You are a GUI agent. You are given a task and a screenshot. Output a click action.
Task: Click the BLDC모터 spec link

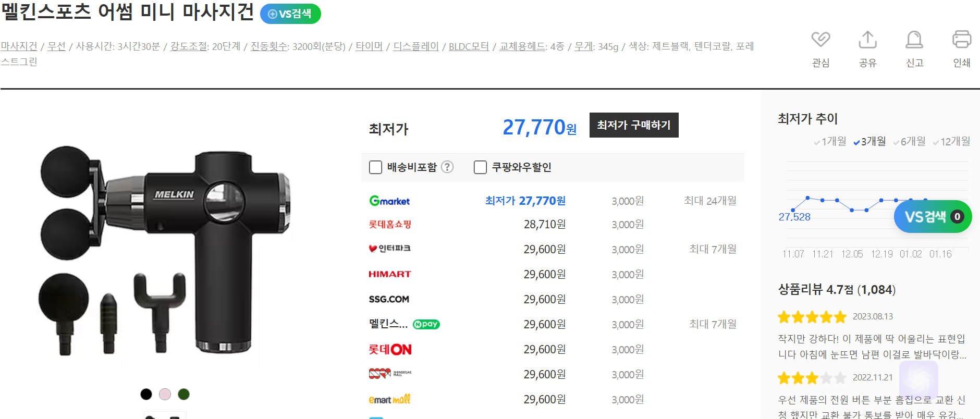469,46
